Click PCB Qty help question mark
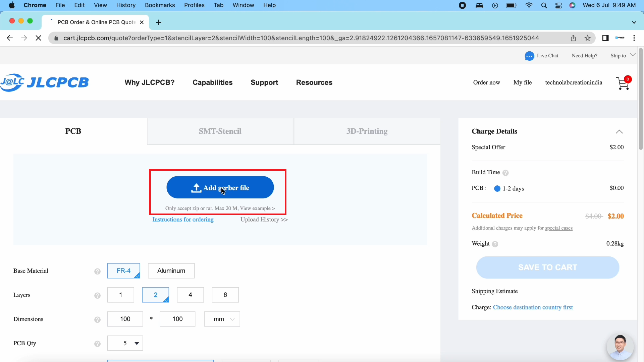Image resolution: width=644 pixels, height=362 pixels. pyautogui.click(x=97, y=344)
